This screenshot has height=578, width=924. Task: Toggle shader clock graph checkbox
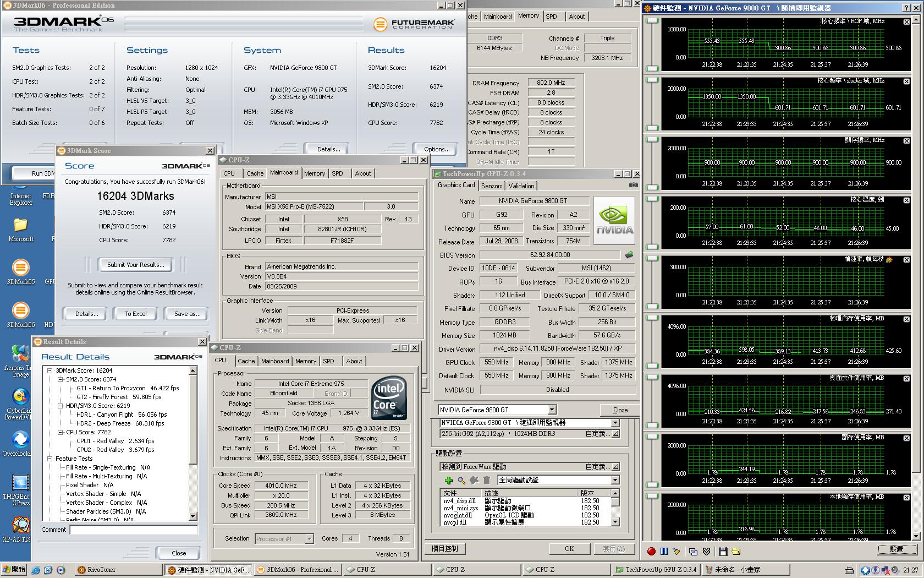[906, 81]
